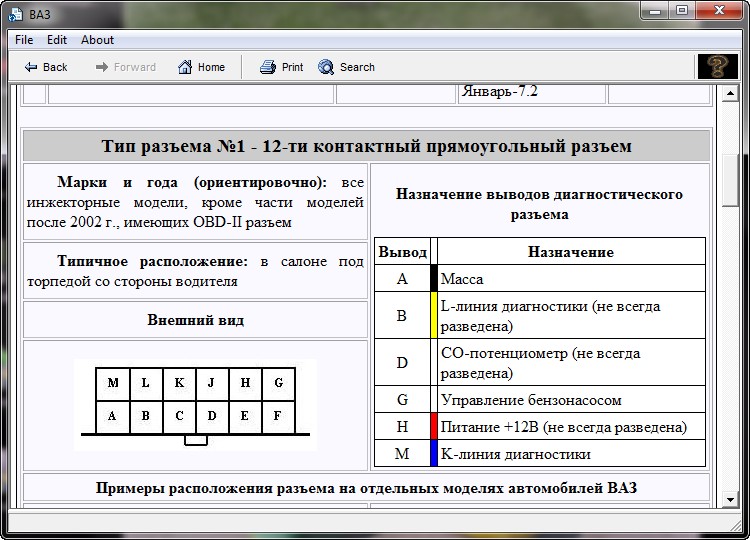This screenshot has height=540, width=750.
Task: Select the red color marker for Питание +12В
Action: 434,427
